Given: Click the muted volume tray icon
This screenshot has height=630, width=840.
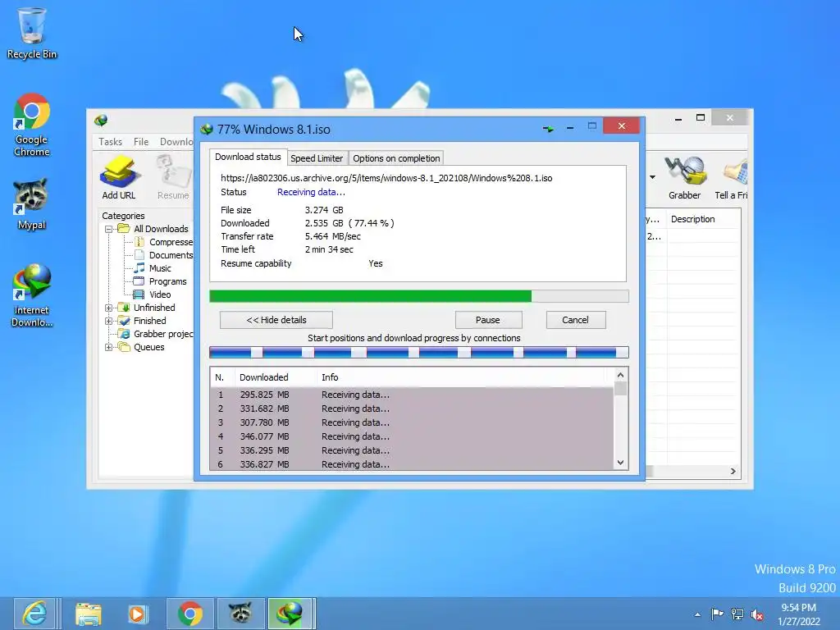Looking at the screenshot, I should point(757,614).
